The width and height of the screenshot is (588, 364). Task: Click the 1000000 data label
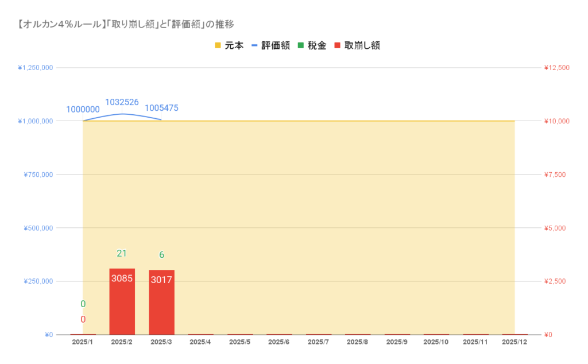(83, 110)
